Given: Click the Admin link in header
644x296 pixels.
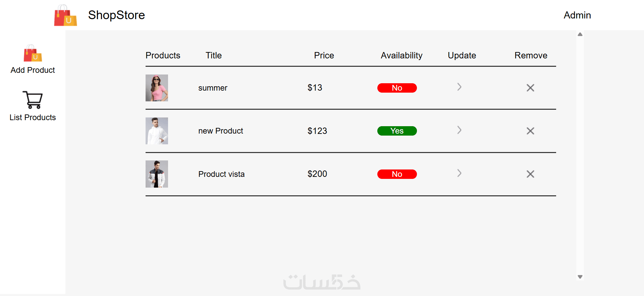Looking at the screenshot, I should [577, 15].
